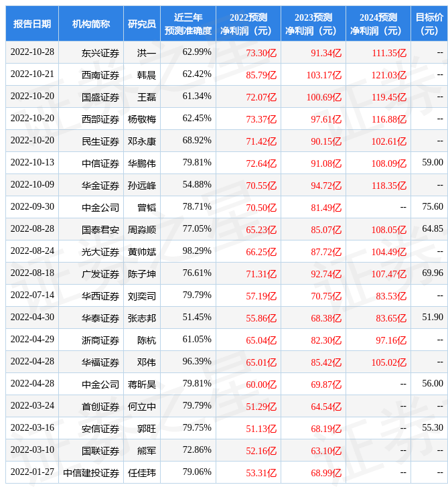Select researcher 熊军
Screen dimensions: 448x489
pyautogui.click(x=147, y=451)
